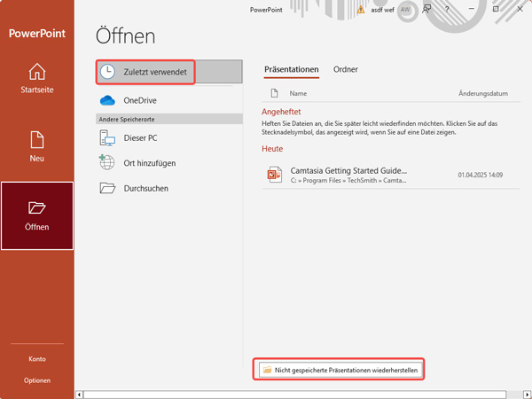The image size is (532, 399).
Task: Open Optionen settings
Action: point(37,380)
